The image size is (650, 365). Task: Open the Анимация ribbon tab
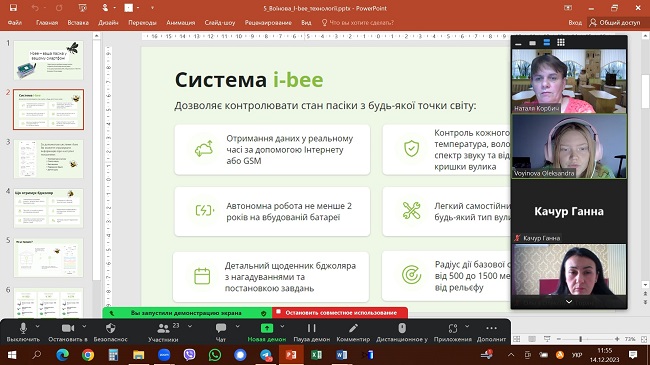click(181, 22)
